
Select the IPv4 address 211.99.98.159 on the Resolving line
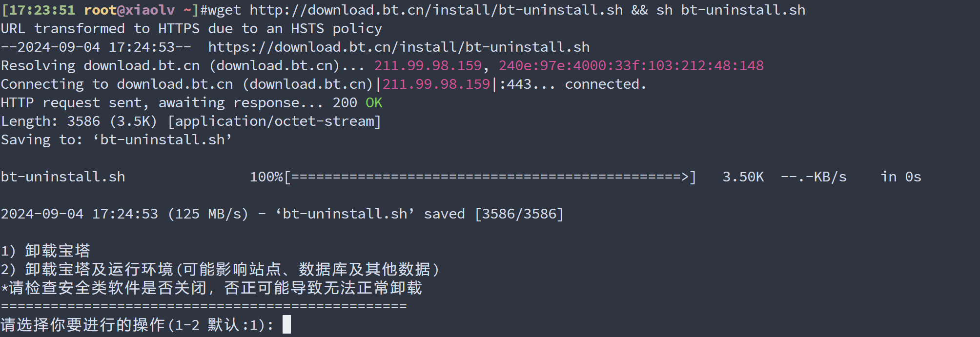click(428, 65)
